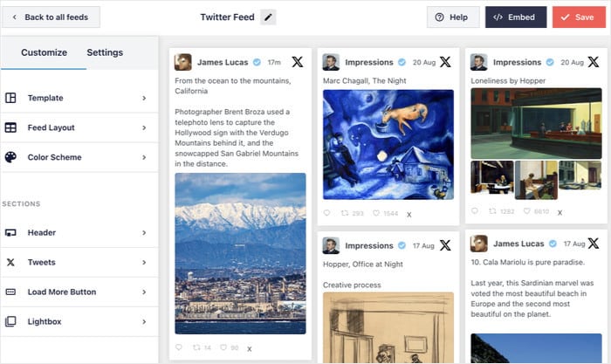
Task: Click the like heart on Marc Chagall tweet
Action: coord(377,213)
